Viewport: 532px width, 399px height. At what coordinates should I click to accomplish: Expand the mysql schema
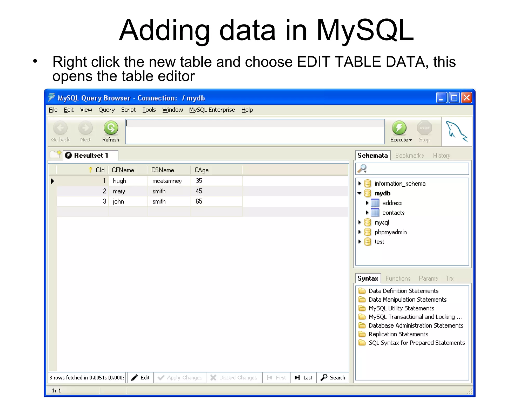coord(360,222)
